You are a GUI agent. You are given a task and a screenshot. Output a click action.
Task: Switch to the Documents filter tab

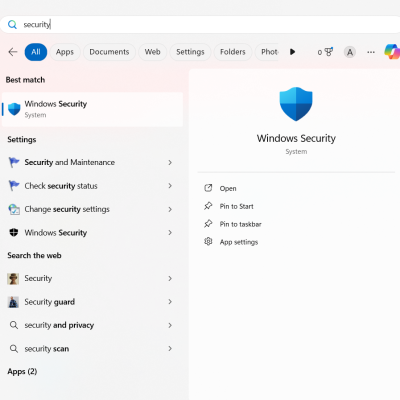(109, 52)
